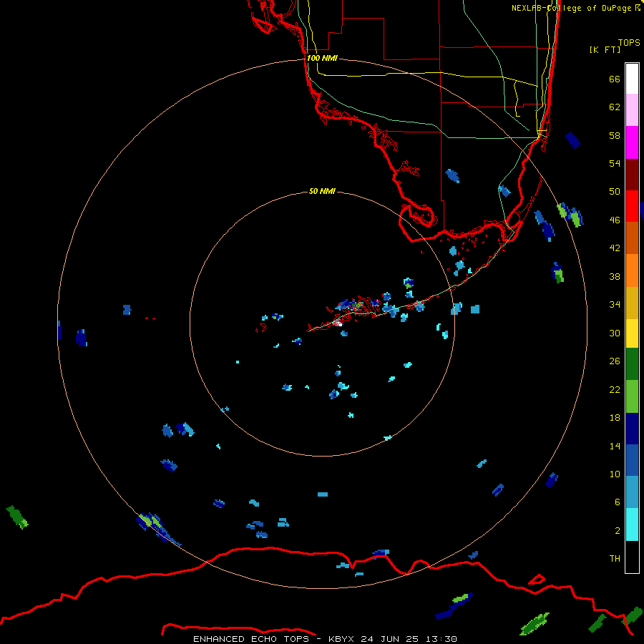
Task: Pick the dark orange legend swatch
Action: pyautogui.click(x=632, y=238)
